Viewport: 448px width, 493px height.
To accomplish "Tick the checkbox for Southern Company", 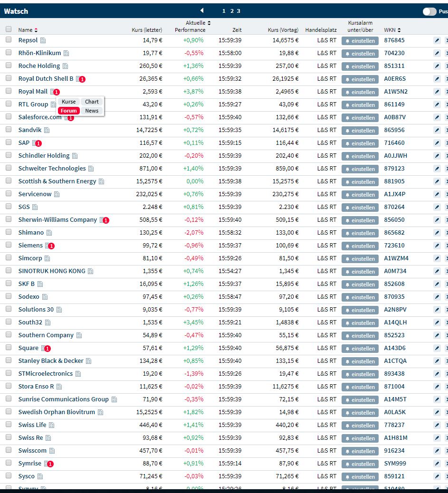I will [9, 334].
